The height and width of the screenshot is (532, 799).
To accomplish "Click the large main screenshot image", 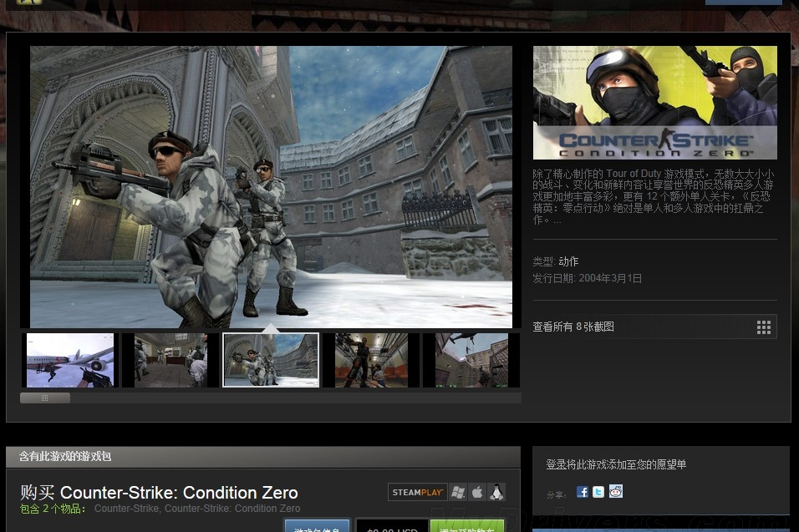I will [271, 187].
